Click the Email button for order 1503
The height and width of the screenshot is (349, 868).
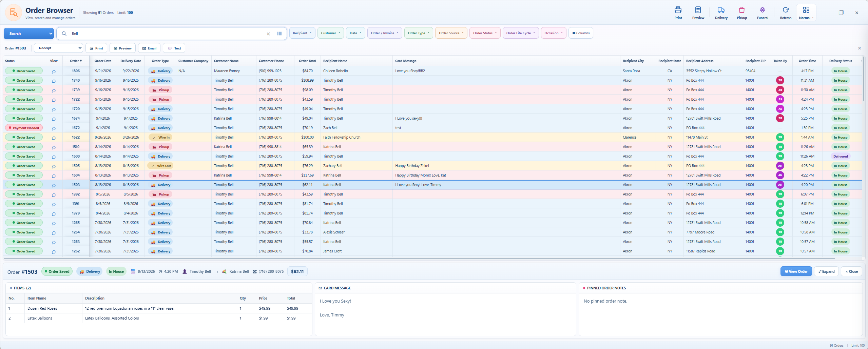click(x=149, y=48)
